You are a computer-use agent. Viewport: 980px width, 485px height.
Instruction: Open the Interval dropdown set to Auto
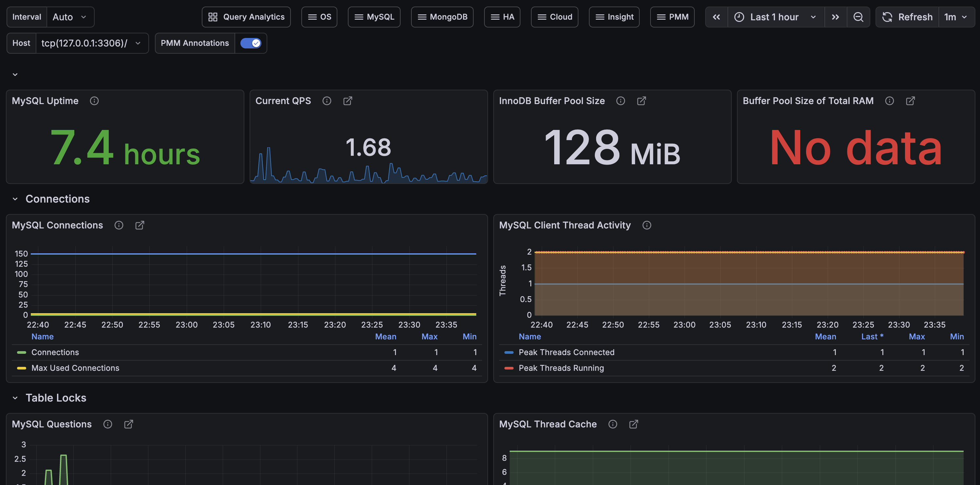70,17
